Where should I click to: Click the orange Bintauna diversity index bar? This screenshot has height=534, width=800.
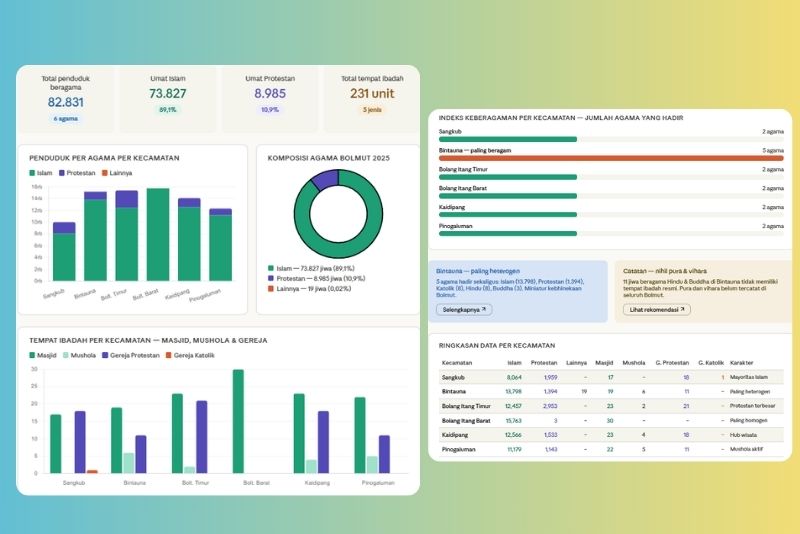(x=610, y=158)
